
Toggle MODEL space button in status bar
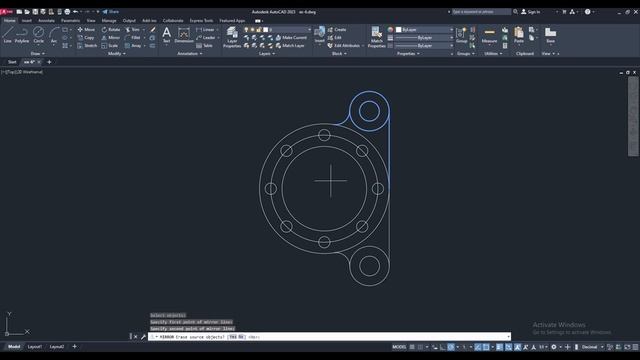click(x=399, y=347)
